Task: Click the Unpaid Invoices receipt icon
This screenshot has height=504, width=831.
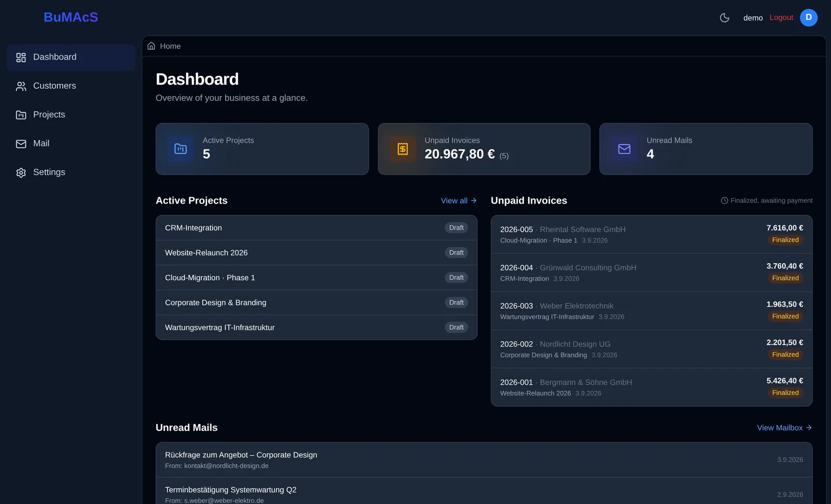Action: click(403, 149)
